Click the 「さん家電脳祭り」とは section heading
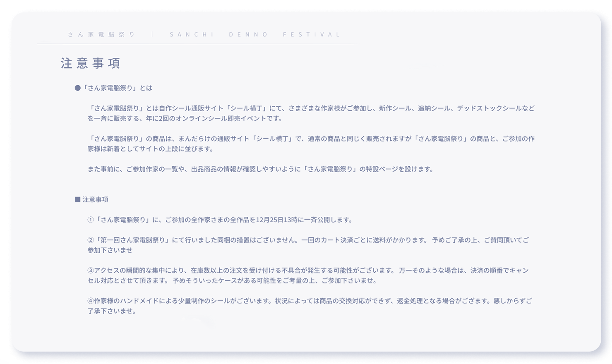This screenshot has height=364, width=612. pos(117,88)
